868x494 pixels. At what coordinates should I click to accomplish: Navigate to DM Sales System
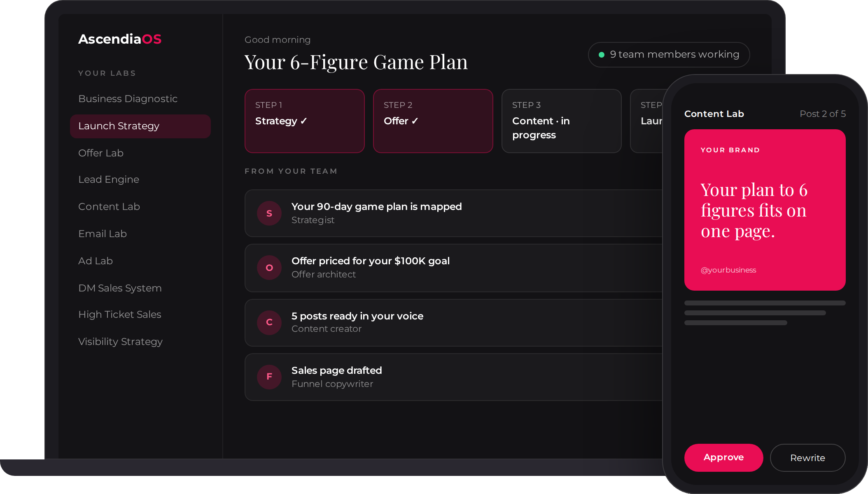[120, 288]
